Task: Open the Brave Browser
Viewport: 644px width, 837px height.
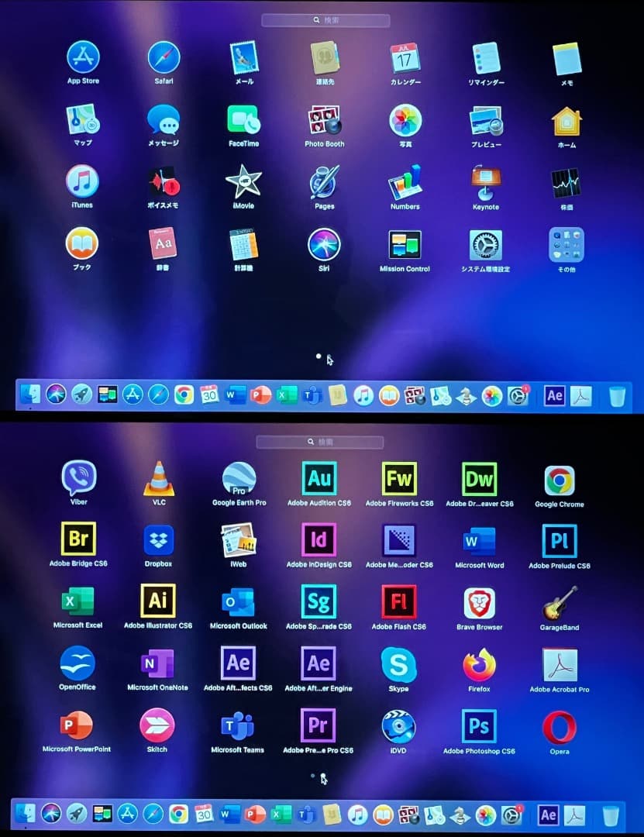Action: [478, 603]
